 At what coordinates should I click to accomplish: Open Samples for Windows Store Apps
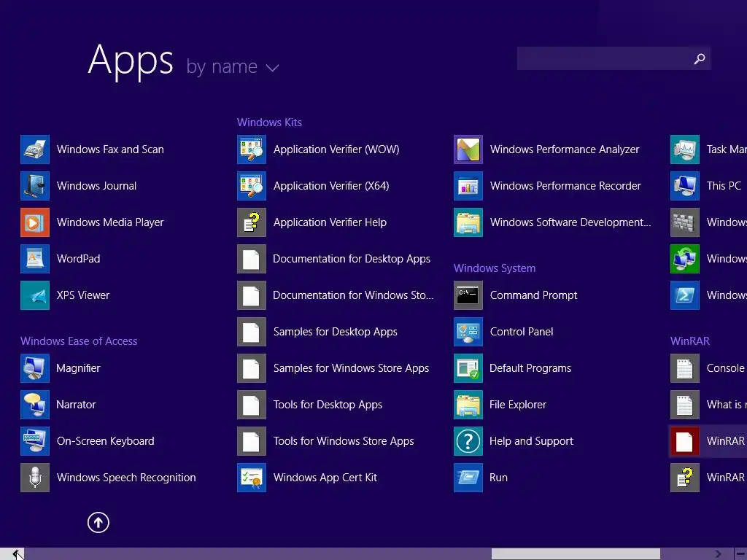[x=333, y=368]
